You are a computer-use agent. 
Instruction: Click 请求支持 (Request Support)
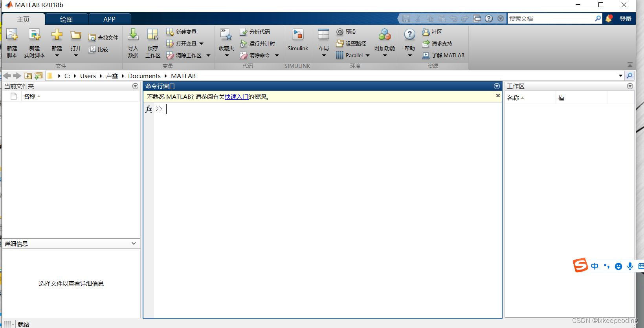(437, 44)
